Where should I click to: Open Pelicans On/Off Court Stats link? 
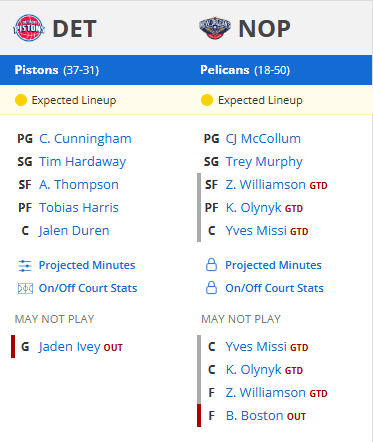pyautogui.click(x=274, y=288)
